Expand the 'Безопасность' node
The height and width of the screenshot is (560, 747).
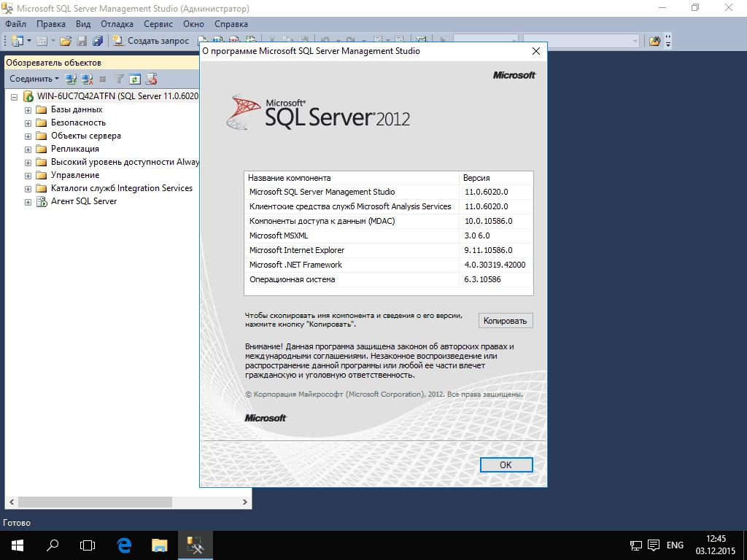pyautogui.click(x=28, y=123)
